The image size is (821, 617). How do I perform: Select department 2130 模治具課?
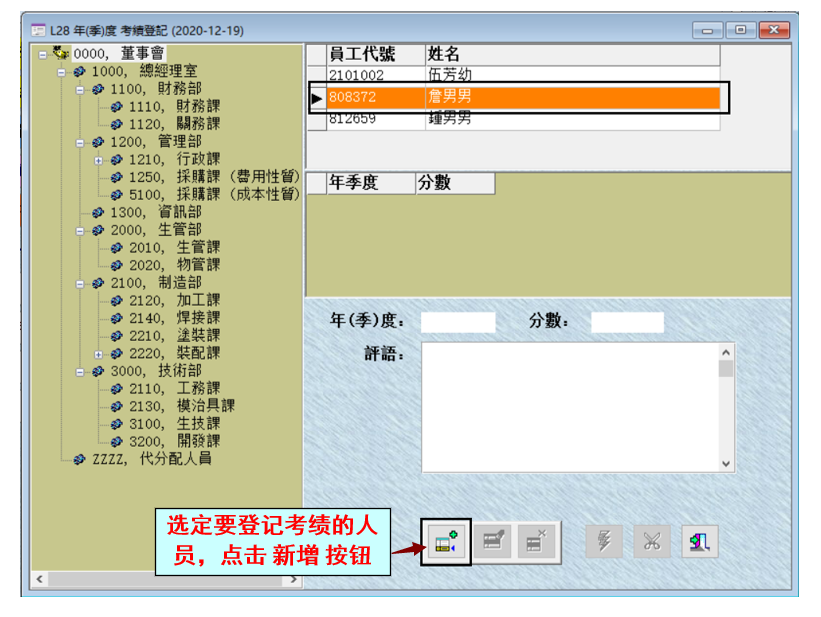tap(182, 406)
